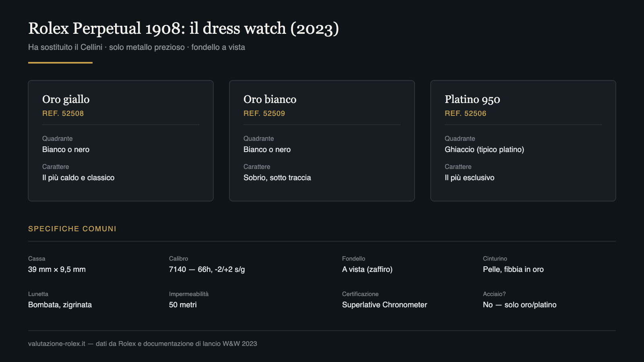Screen dimensions: 644x362
Task: Click the Pelle, fibbia in oro strap value
Action: pos(513,269)
